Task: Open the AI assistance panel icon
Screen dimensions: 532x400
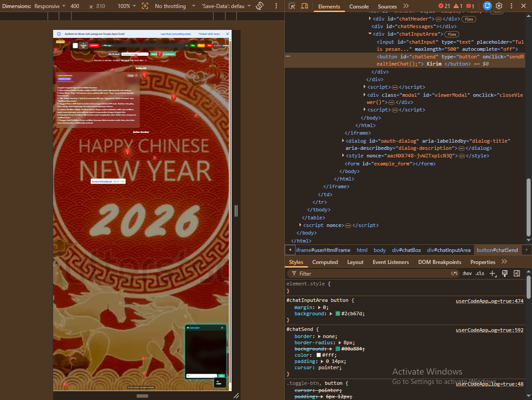Action: click(x=487, y=6)
